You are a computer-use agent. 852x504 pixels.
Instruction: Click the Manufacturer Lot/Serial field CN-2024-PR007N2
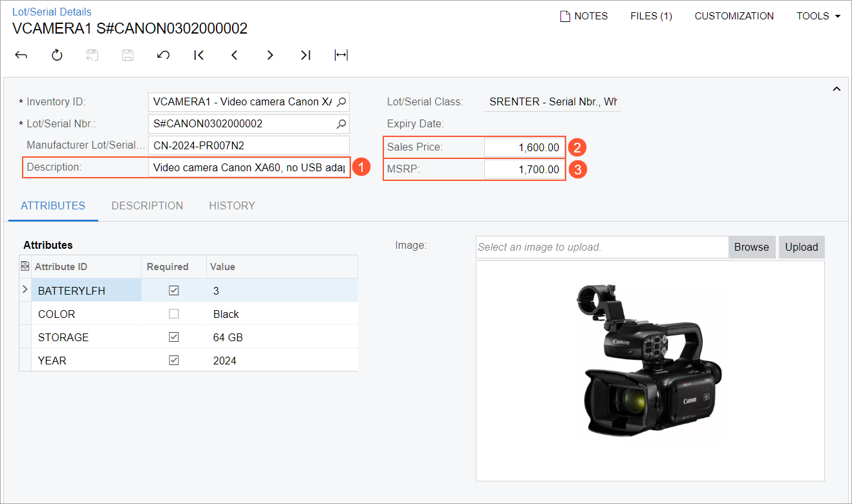point(249,145)
